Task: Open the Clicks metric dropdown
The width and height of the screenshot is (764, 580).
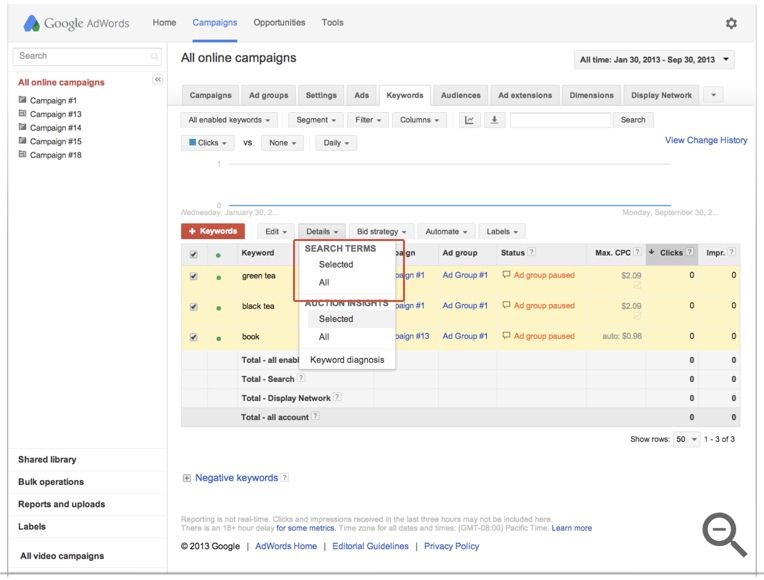Action: pos(208,143)
